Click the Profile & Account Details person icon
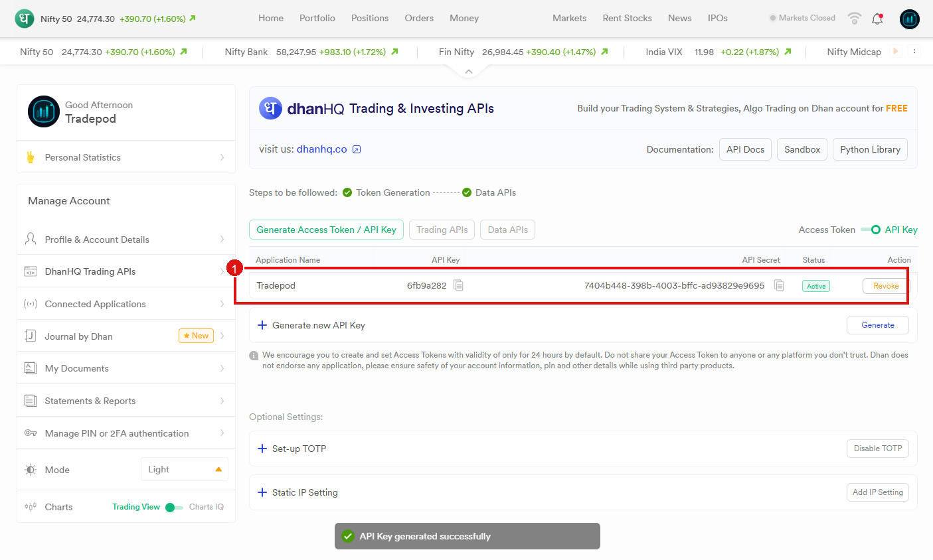933x560 pixels. click(x=31, y=239)
